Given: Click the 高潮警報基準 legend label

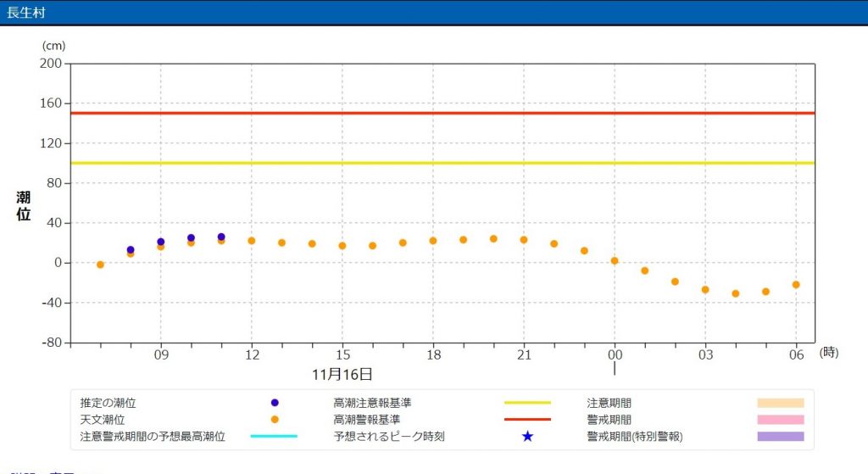Looking at the screenshot, I should tap(366, 419).
